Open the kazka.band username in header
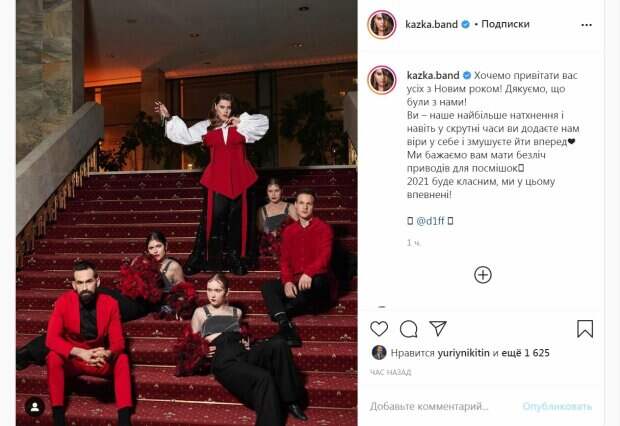The height and width of the screenshot is (426, 620). [431, 24]
